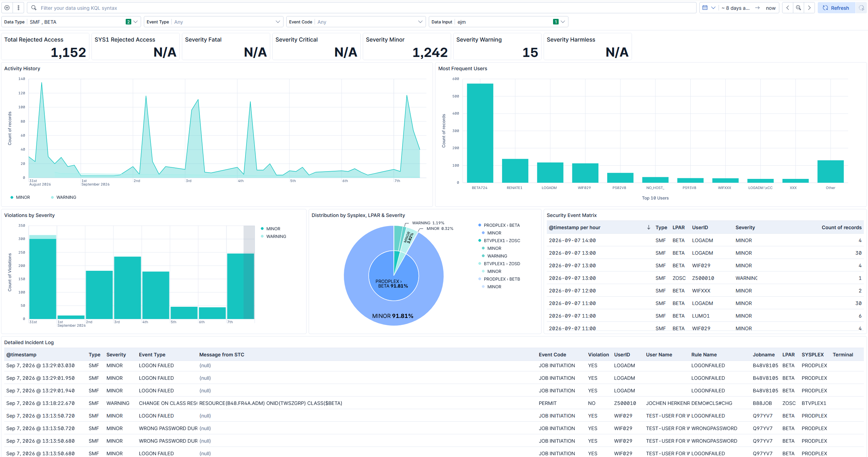Click the Rule Name column header
Viewport: 868px width, 457px height.
tap(704, 355)
